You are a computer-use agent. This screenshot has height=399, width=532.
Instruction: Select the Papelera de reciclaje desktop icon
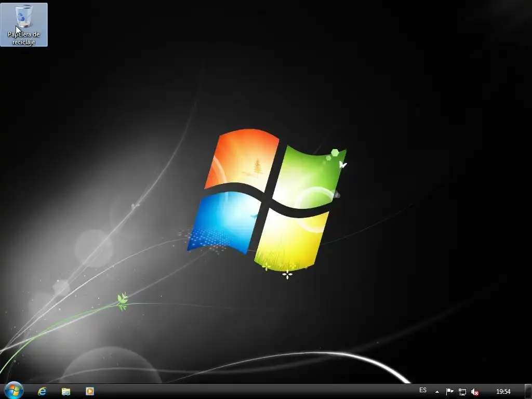24,24
